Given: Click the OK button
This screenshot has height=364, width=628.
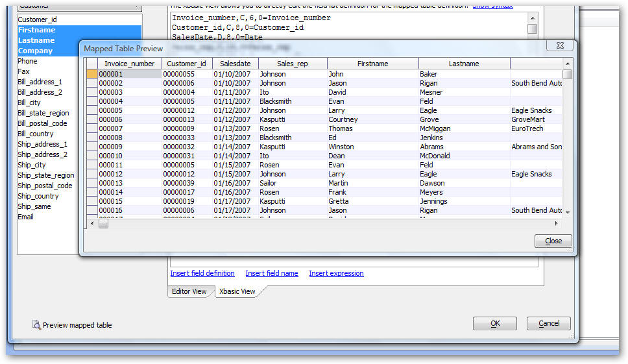Looking at the screenshot, I should click(494, 323).
